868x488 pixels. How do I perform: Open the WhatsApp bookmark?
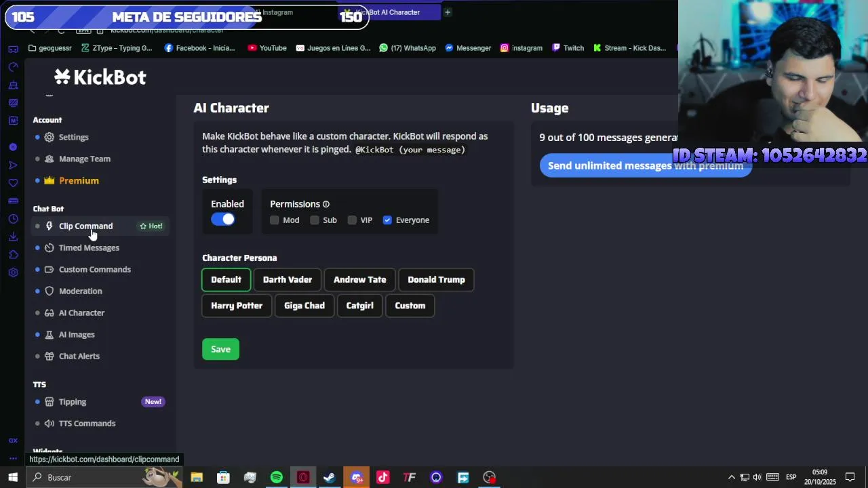click(408, 48)
